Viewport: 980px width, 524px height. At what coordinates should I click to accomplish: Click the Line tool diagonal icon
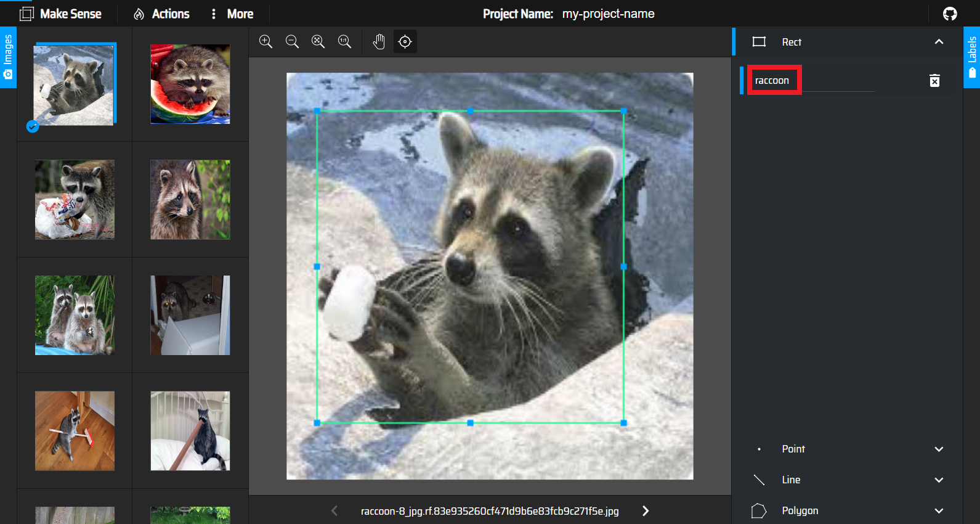pos(759,480)
